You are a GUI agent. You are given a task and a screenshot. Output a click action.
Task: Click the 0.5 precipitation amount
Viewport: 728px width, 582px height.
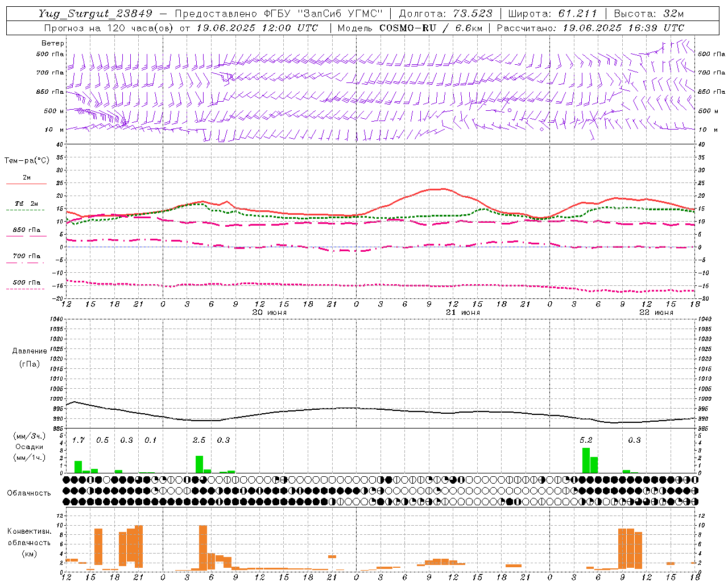[102, 440]
